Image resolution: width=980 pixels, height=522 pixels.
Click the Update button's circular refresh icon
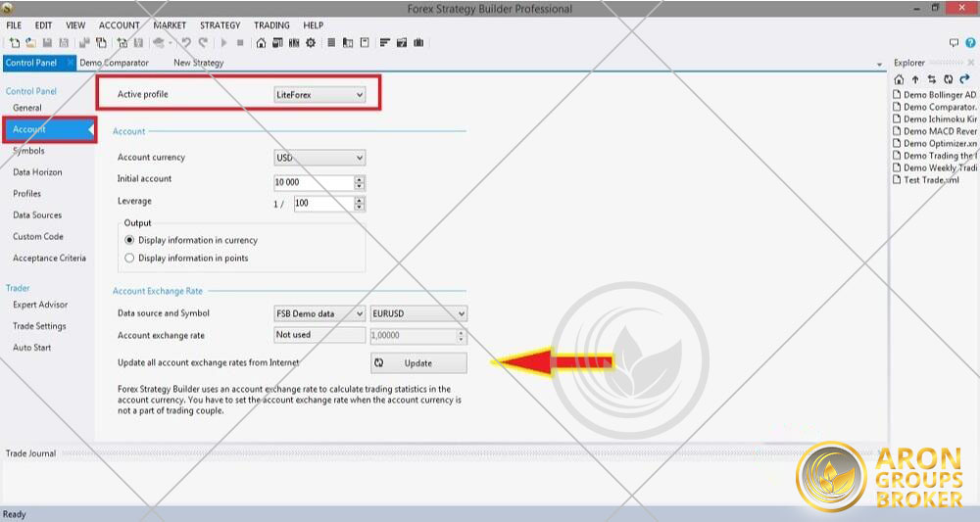378,362
